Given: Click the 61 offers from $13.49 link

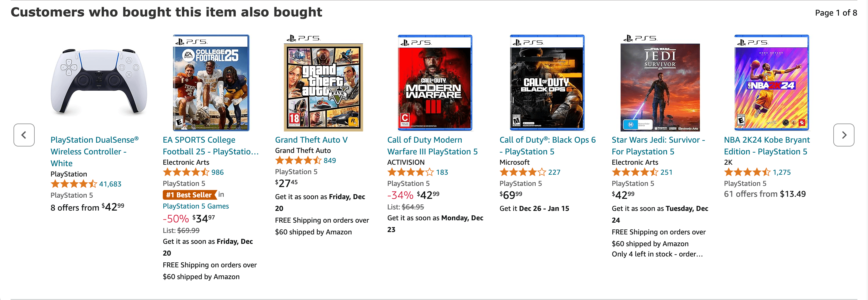Looking at the screenshot, I should (x=765, y=194).
